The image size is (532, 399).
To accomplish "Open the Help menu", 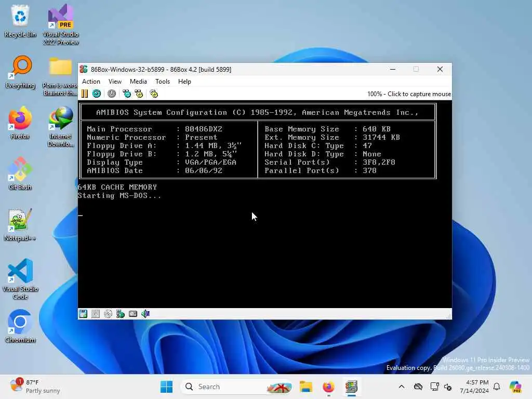I will [184, 82].
